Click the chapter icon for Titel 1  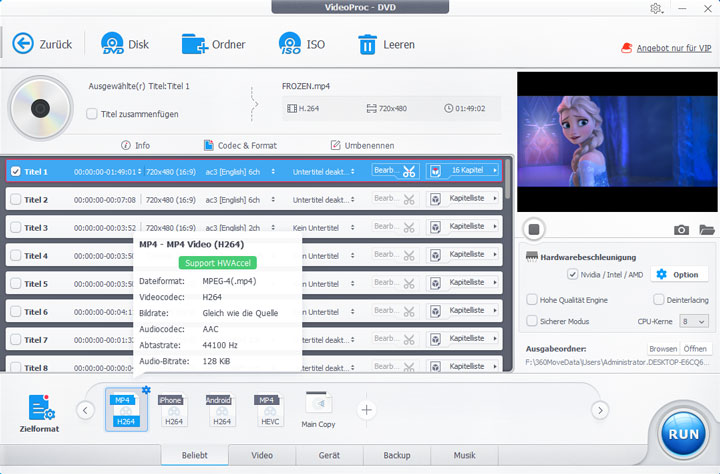click(x=435, y=171)
